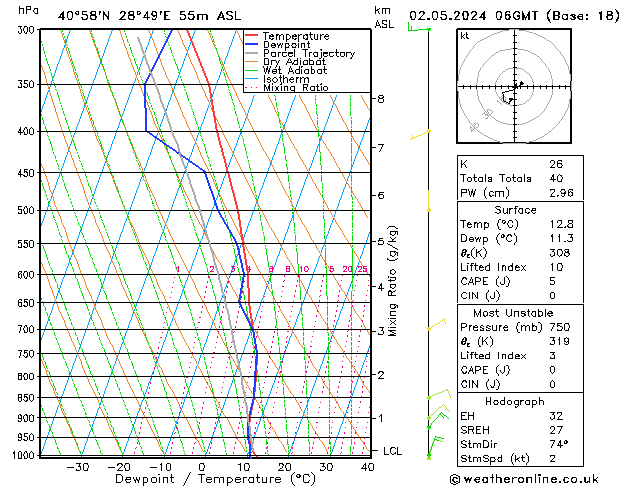The height and width of the screenshot is (486, 629).
Task: Click the 1 km altitude axis label
Action: click(381, 418)
